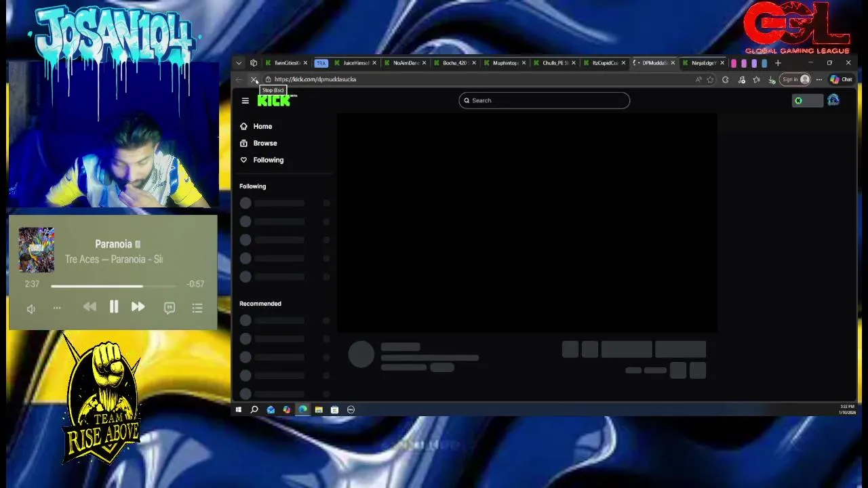
Task: Stop the page from loading in the browser
Action: click(254, 79)
